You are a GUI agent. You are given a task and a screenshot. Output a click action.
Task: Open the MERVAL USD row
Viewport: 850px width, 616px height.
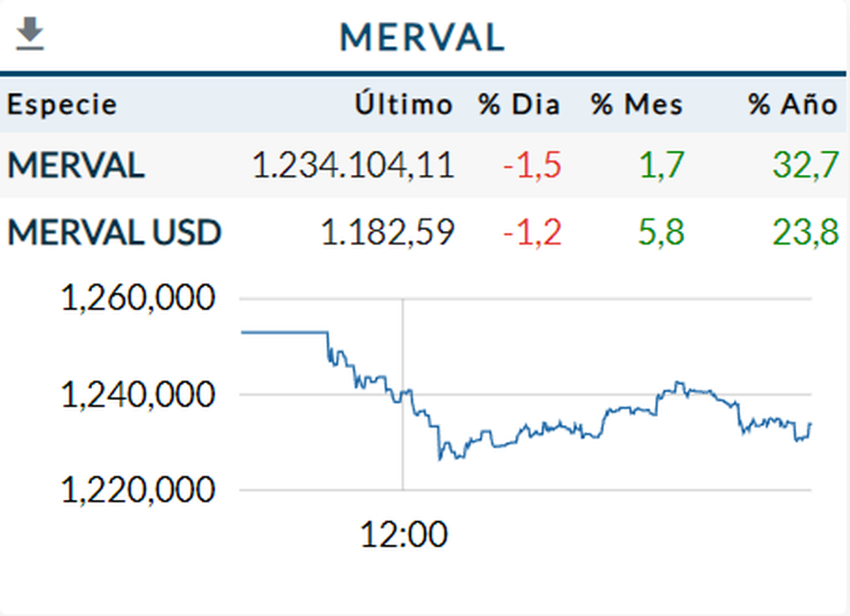(115, 232)
